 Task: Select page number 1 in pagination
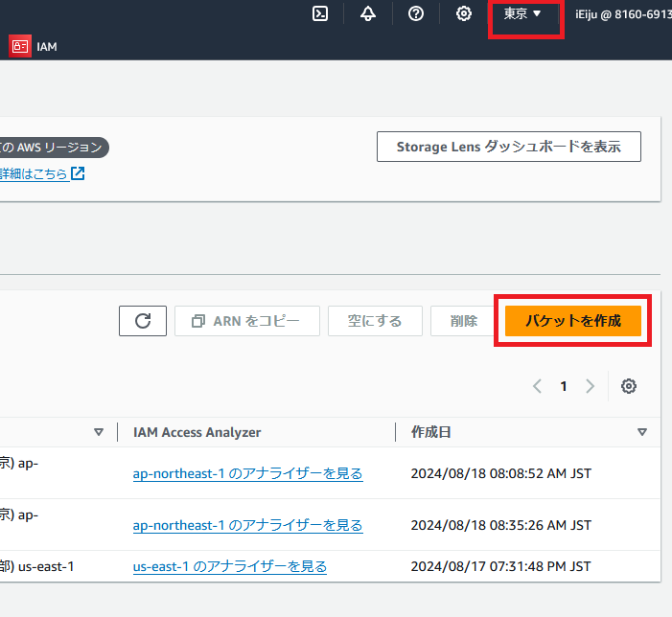tap(564, 386)
